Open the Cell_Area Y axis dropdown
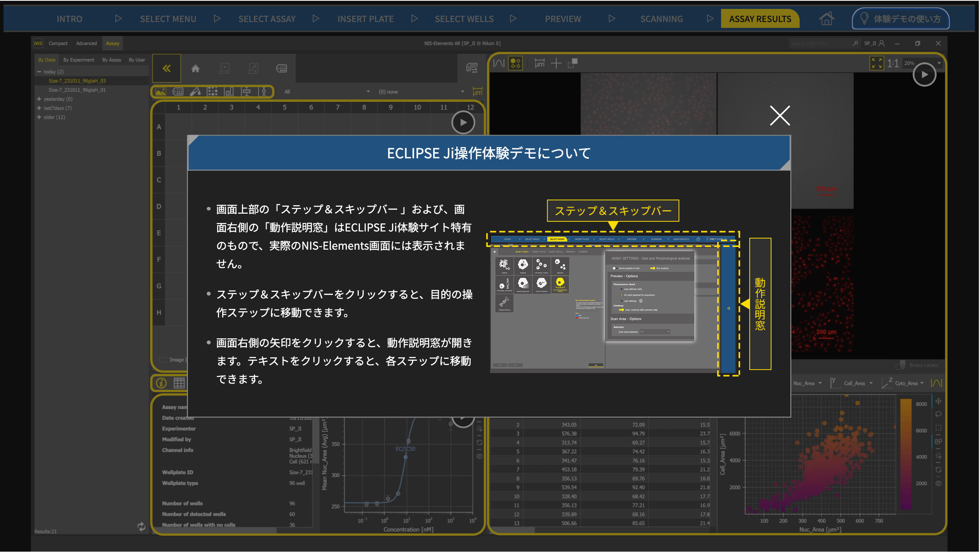 point(858,383)
